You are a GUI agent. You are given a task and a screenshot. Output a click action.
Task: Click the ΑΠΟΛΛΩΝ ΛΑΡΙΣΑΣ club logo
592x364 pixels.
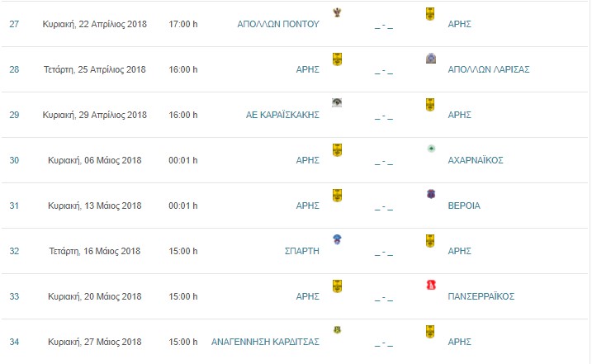(x=431, y=58)
